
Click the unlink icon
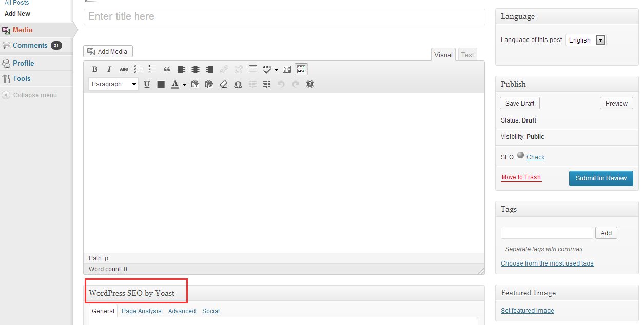(x=238, y=69)
